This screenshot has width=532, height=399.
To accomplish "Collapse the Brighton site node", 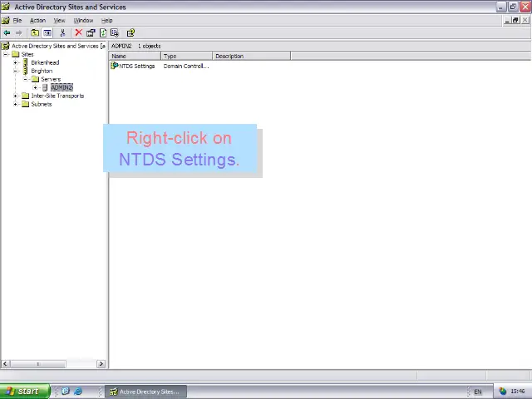I will pos(15,71).
